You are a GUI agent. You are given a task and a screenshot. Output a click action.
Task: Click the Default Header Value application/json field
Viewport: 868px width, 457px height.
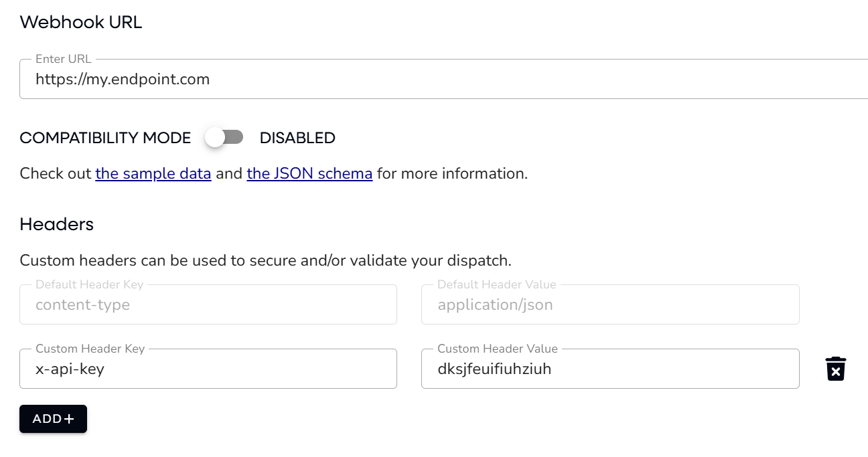(609, 305)
